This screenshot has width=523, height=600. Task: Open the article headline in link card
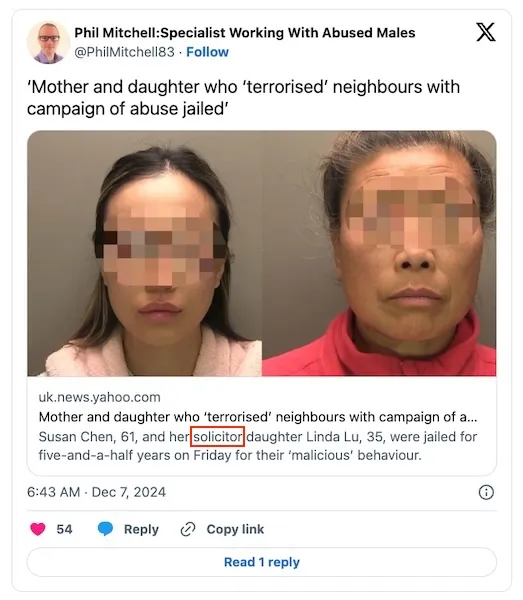(258, 417)
